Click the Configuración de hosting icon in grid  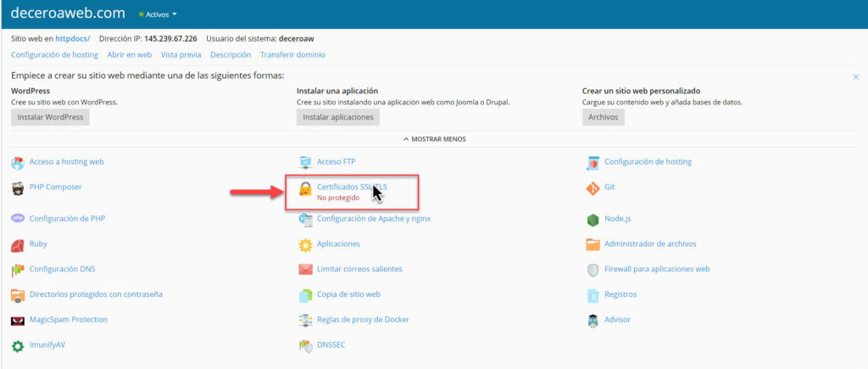pos(593,163)
